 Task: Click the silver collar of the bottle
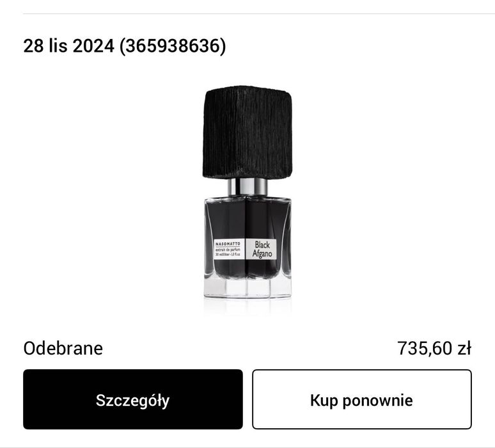(247, 187)
